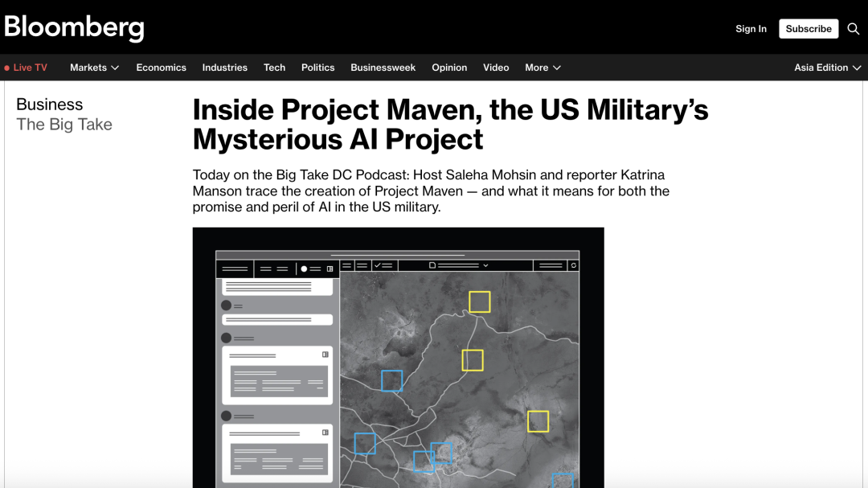Open the Politics section
Viewport: 868px width, 488px height.
(317, 68)
